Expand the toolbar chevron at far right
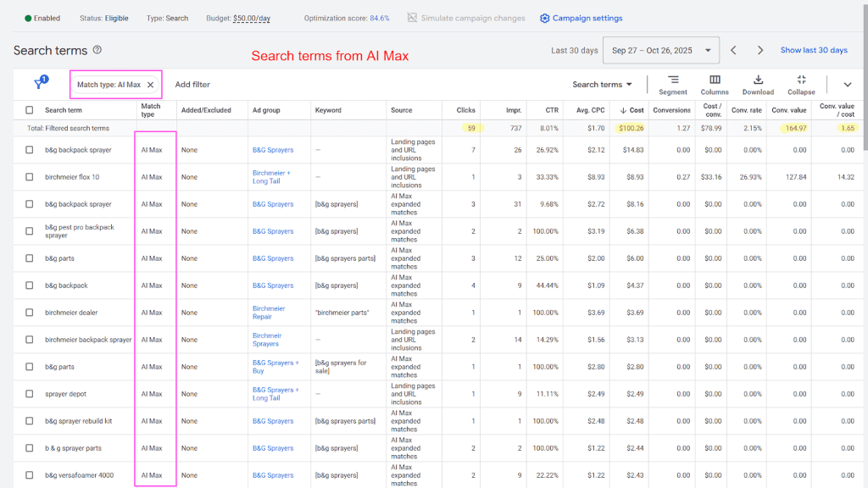868x488 pixels. (x=848, y=85)
